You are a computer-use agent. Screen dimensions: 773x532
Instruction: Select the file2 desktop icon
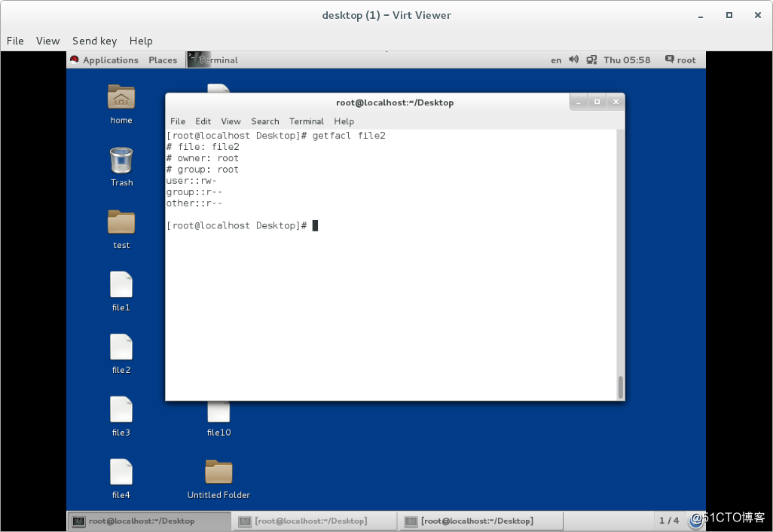tap(121, 347)
